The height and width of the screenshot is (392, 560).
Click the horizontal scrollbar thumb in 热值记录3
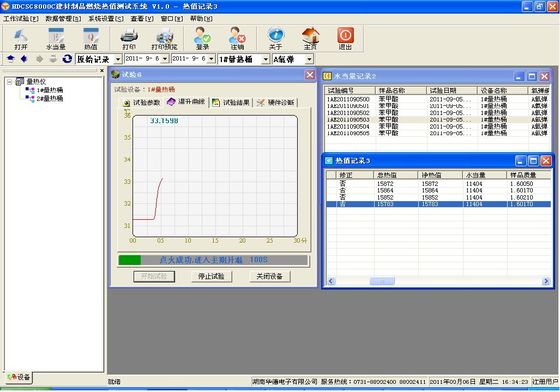(x=382, y=281)
